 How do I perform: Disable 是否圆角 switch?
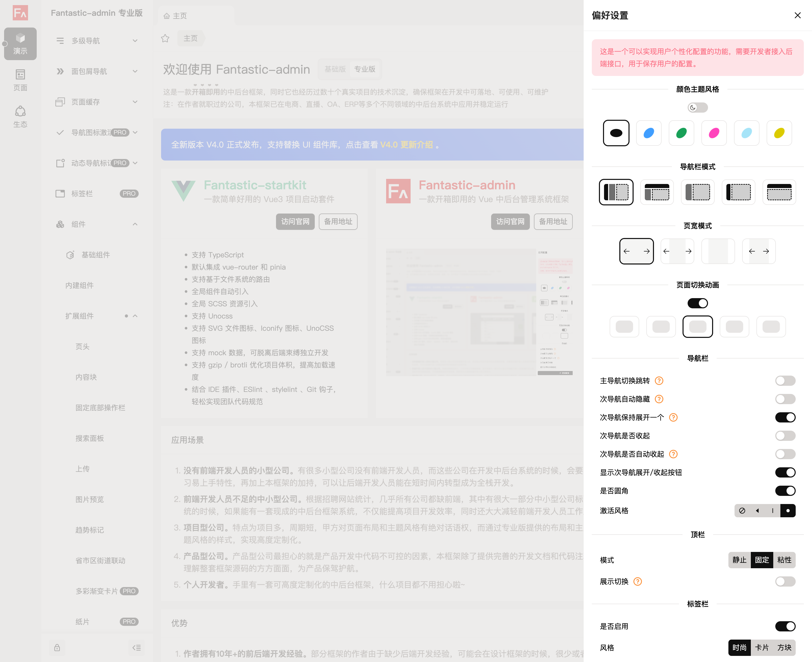[785, 491]
